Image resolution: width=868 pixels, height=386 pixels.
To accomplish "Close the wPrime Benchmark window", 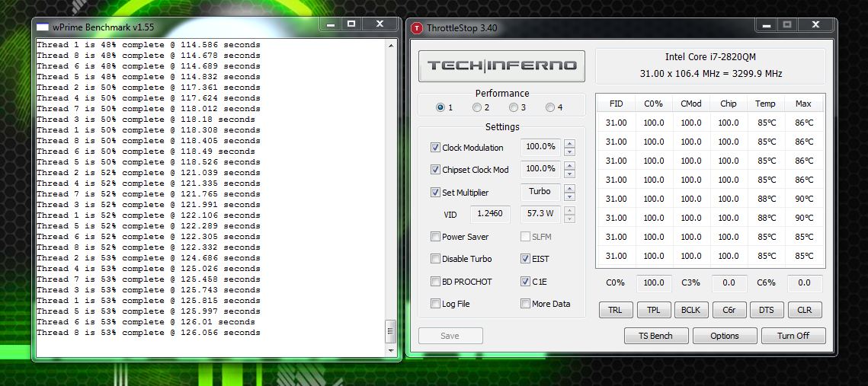I will point(380,24).
